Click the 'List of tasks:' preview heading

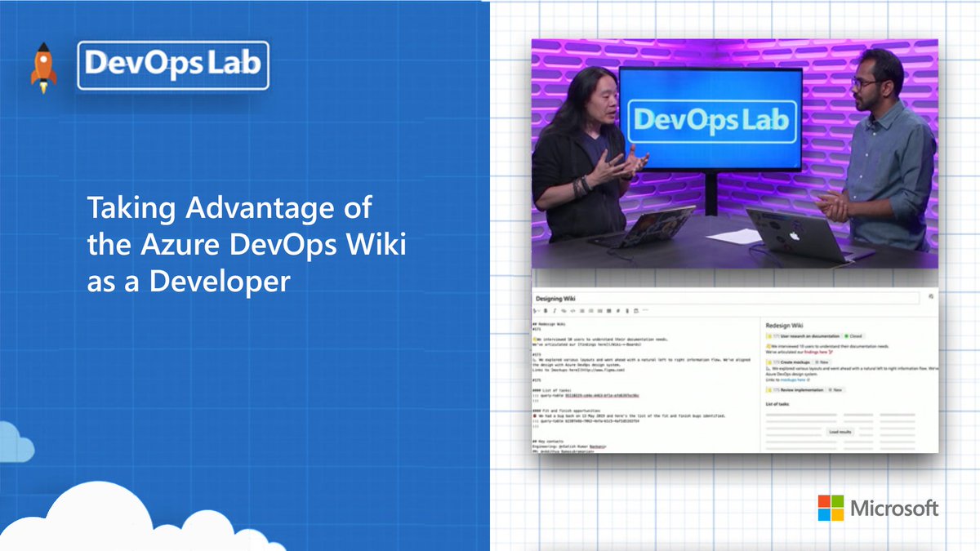click(x=779, y=404)
